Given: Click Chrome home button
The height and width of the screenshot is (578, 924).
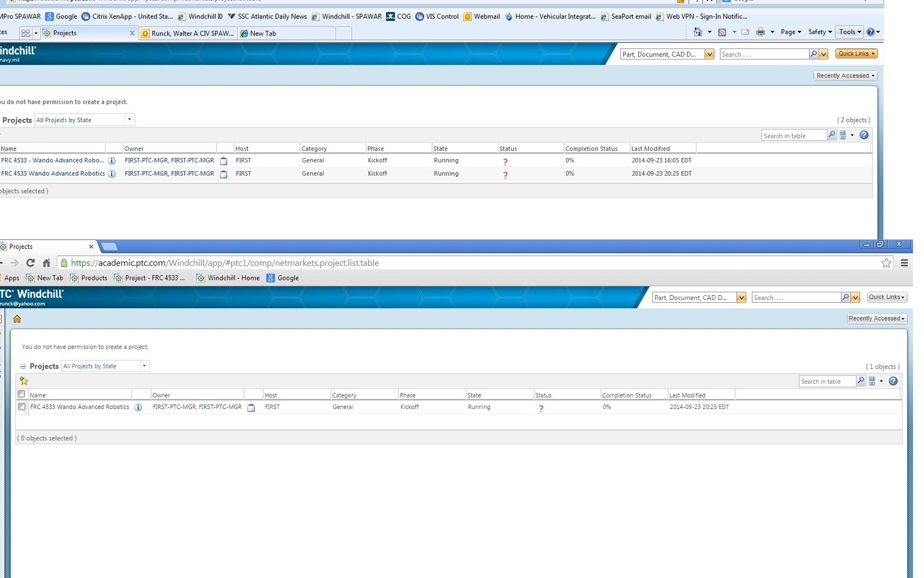Looking at the screenshot, I should 47,263.
